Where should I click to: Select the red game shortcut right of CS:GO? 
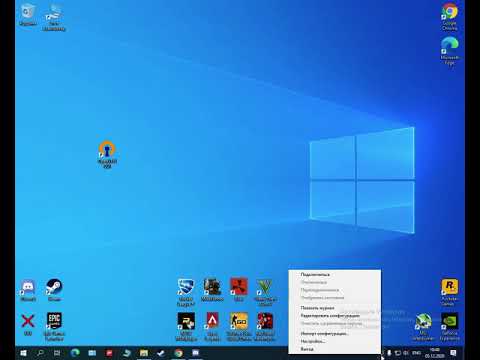[265, 327]
